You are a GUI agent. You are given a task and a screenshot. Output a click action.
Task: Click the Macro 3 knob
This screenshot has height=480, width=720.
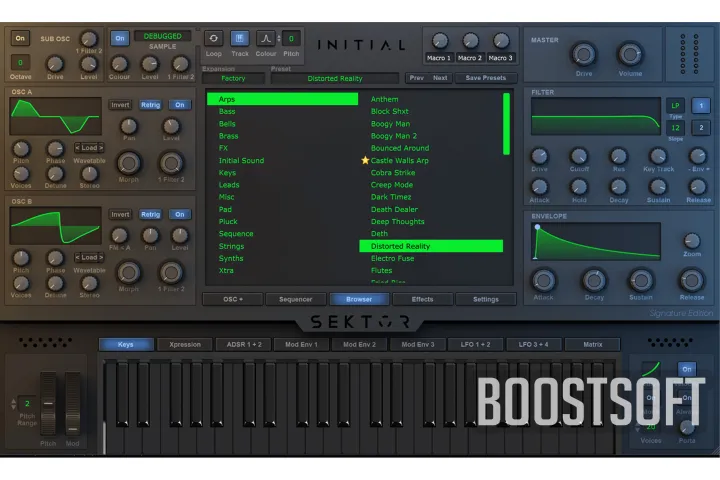pyautogui.click(x=501, y=41)
